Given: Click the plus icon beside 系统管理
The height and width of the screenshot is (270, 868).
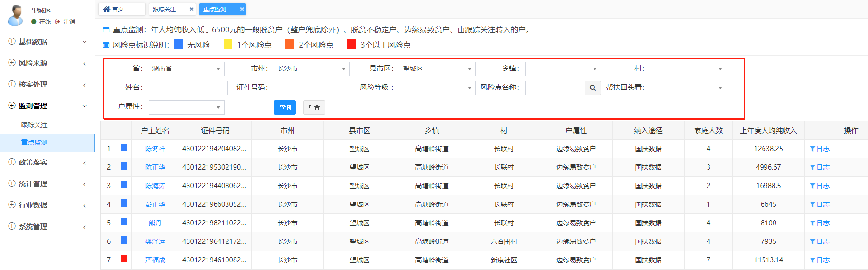Looking at the screenshot, I should pos(12,226).
